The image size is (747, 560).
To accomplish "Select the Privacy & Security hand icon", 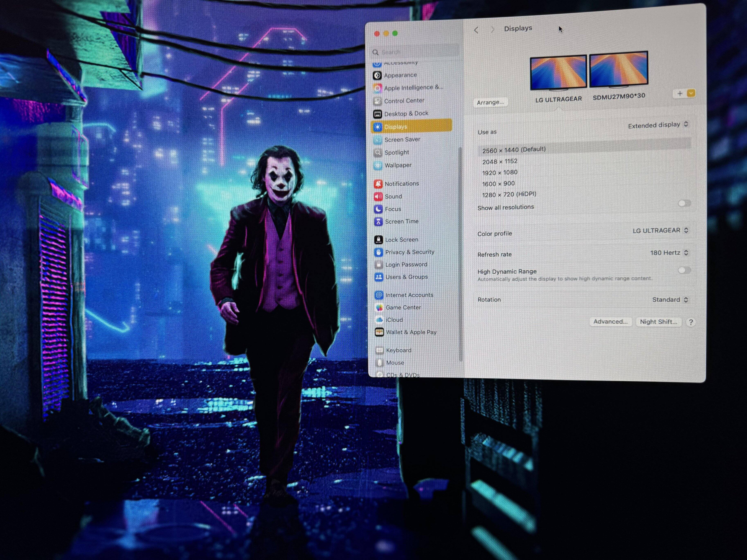I will click(x=379, y=252).
